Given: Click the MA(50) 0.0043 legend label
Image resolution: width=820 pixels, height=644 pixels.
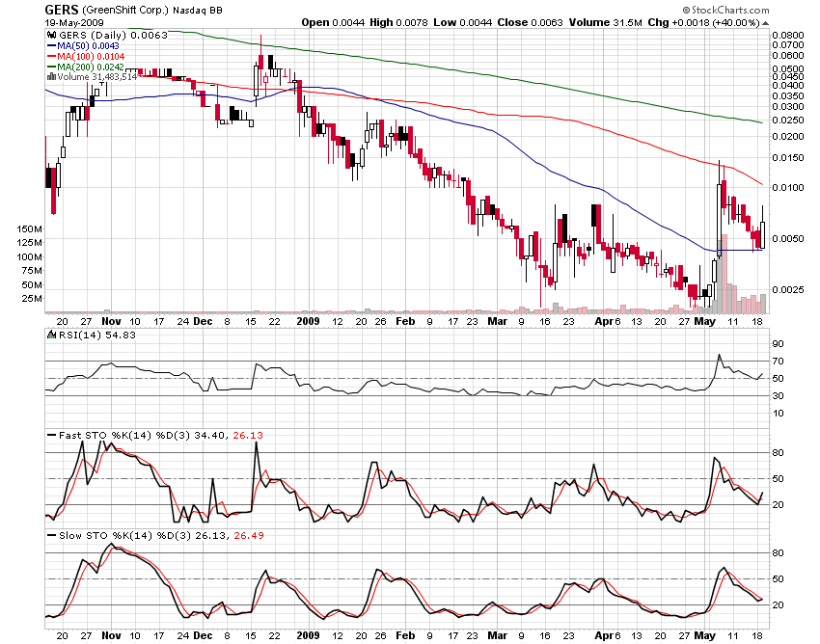Looking at the screenshot, I should [x=89, y=46].
